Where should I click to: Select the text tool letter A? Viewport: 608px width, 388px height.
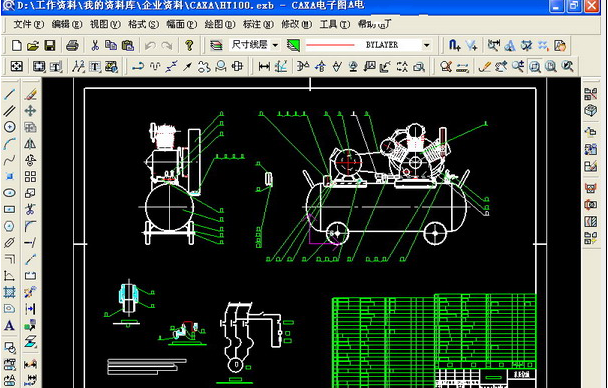(x=9, y=325)
